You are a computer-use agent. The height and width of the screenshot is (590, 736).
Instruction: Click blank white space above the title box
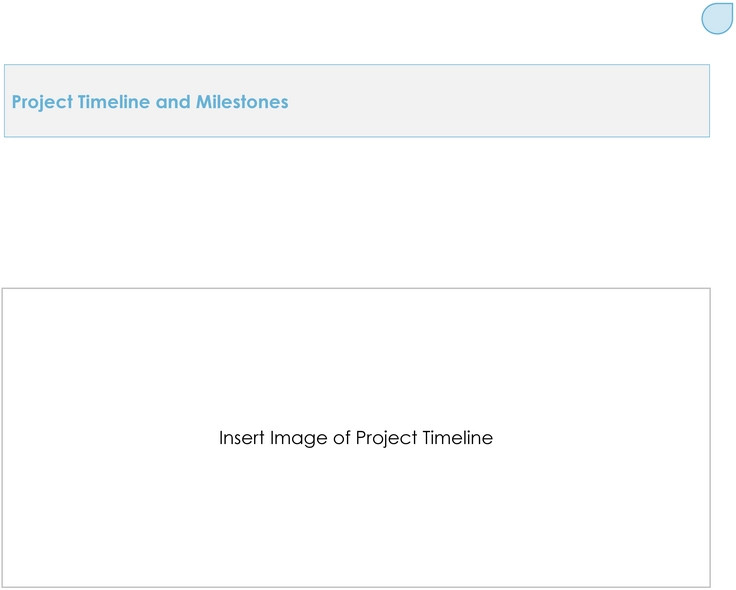tap(329, 31)
